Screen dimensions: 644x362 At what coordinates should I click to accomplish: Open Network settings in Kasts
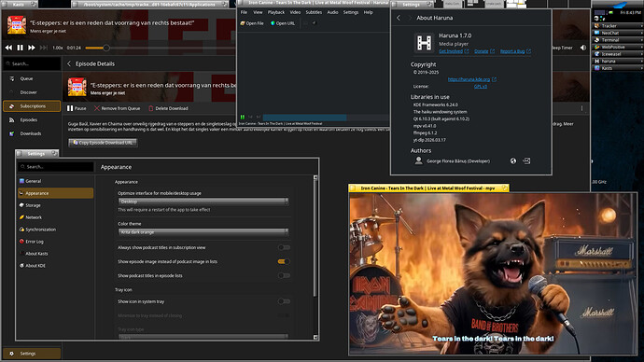click(x=55, y=217)
